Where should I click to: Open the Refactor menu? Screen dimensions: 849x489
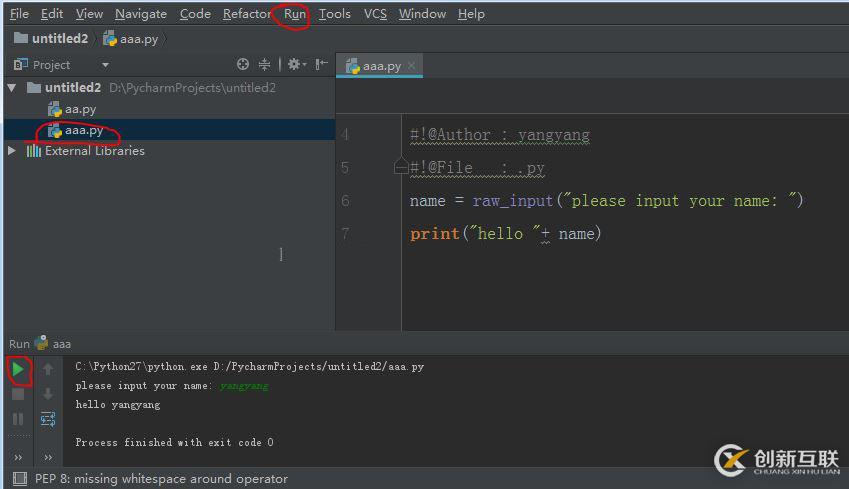pyautogui.click(x=246, y=14)
